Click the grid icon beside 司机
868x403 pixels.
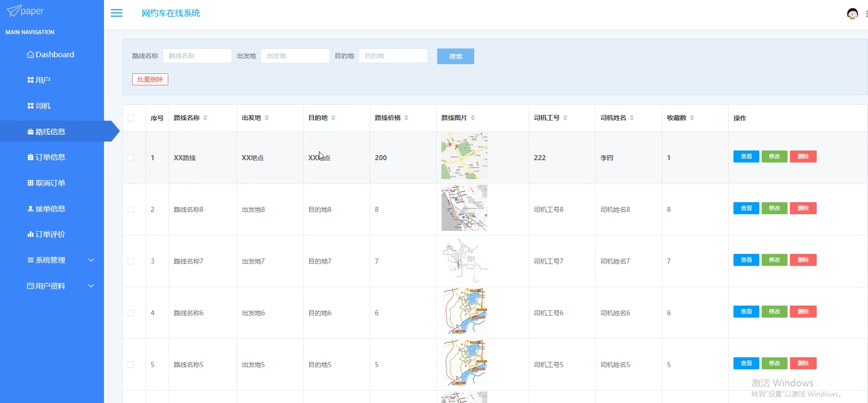pyautogui.click(x=31, y=106)
